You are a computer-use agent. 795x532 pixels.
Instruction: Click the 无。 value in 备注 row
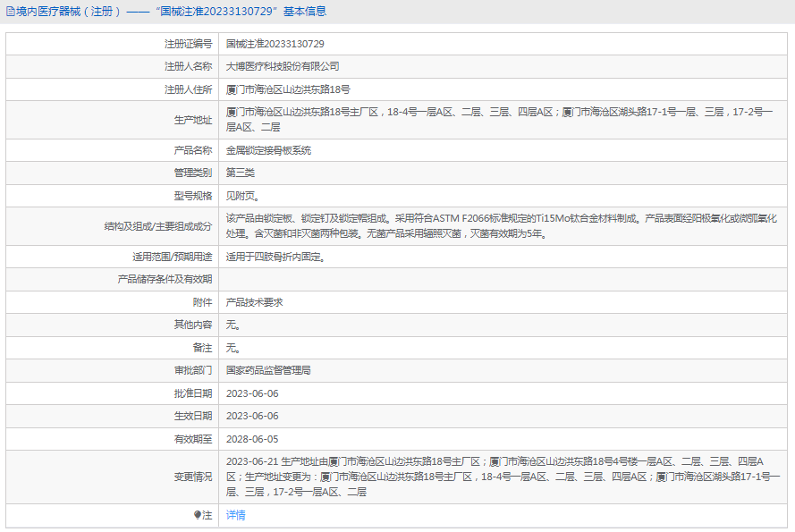click(233, 349)
